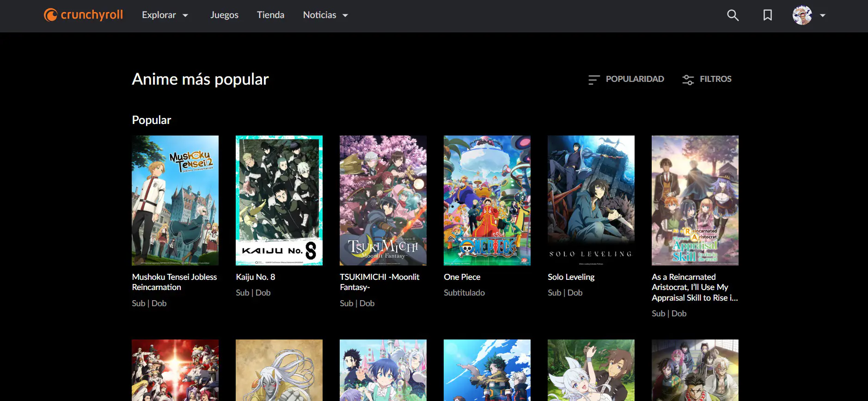Open the Mushoku Tensei 2 poster
This screenshot has width=868, height=401.
175,200
